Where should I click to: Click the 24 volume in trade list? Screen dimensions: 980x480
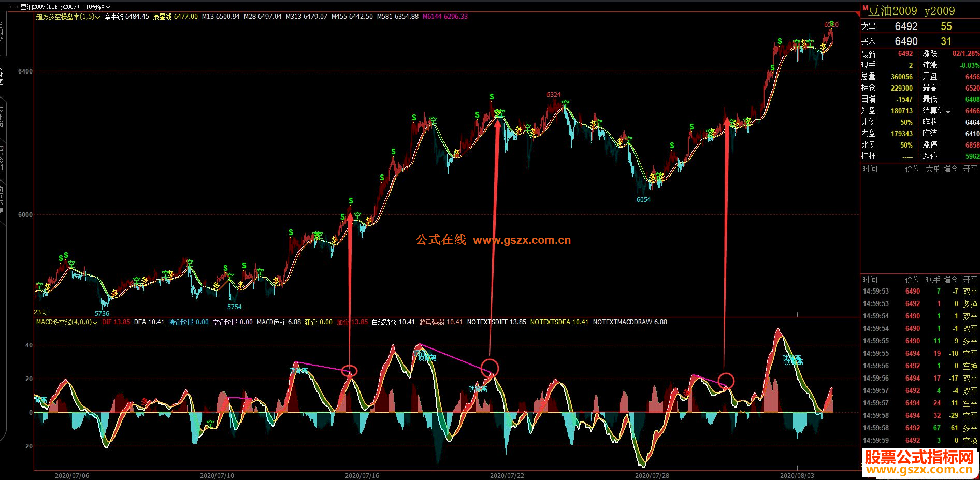[x=936, y=403]
